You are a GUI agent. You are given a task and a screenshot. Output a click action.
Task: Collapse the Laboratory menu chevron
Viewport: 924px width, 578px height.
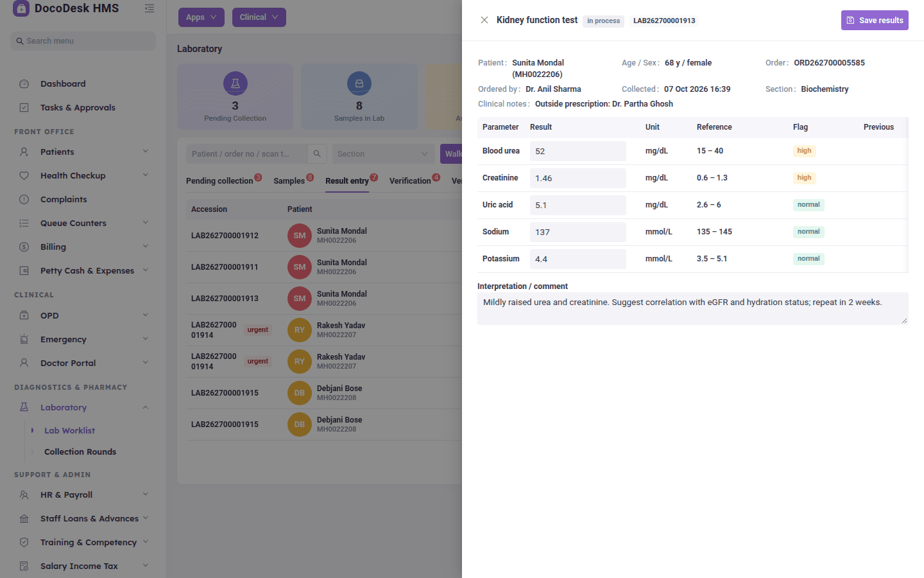click(146, 407)
